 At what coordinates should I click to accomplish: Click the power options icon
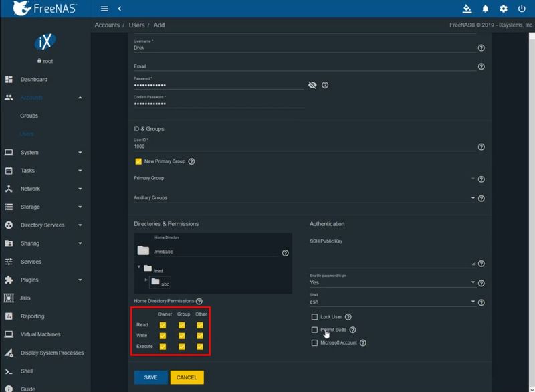[x=522, y=9]
